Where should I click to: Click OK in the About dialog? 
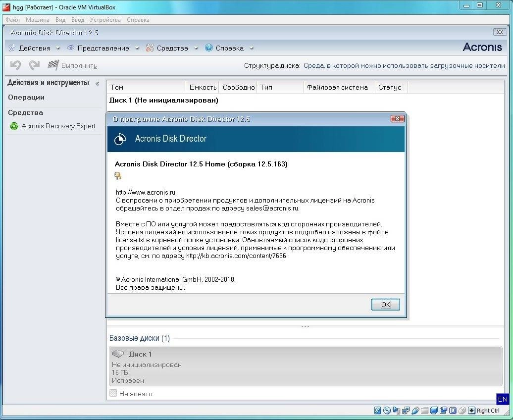coord(385,305)
